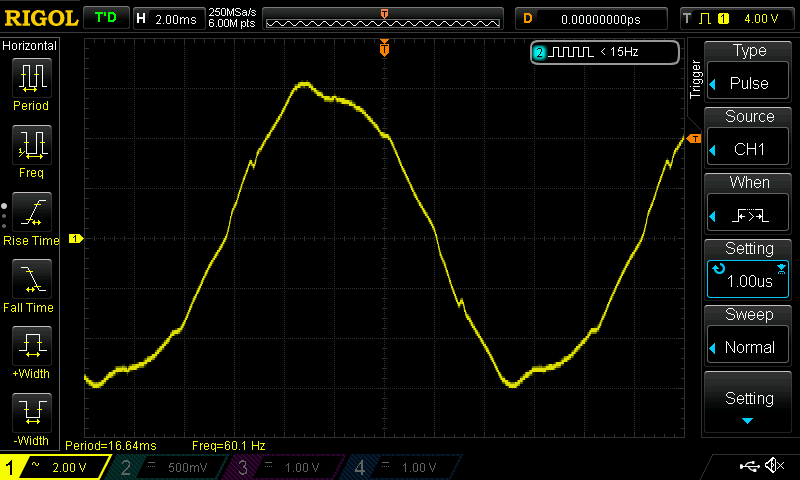
Task: Open the Horizontal measurement menu tab
Action: pyautogui.click(x=30, y=46)
